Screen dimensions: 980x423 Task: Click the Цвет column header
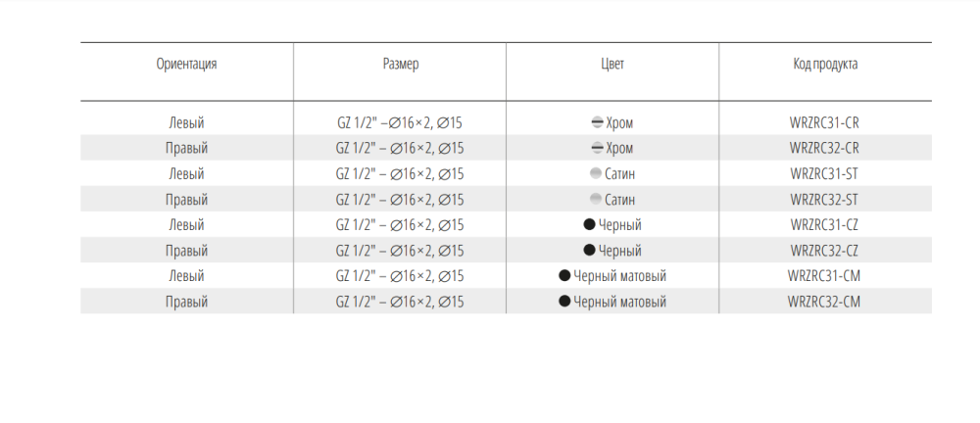[x=612, y=65]
